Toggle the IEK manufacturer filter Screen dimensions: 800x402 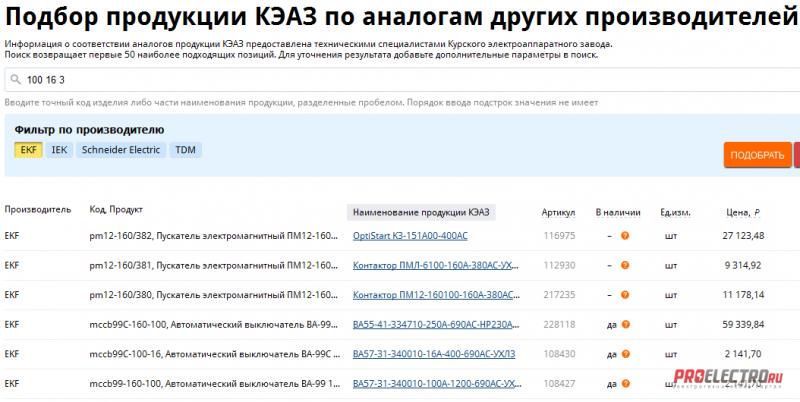59,150
